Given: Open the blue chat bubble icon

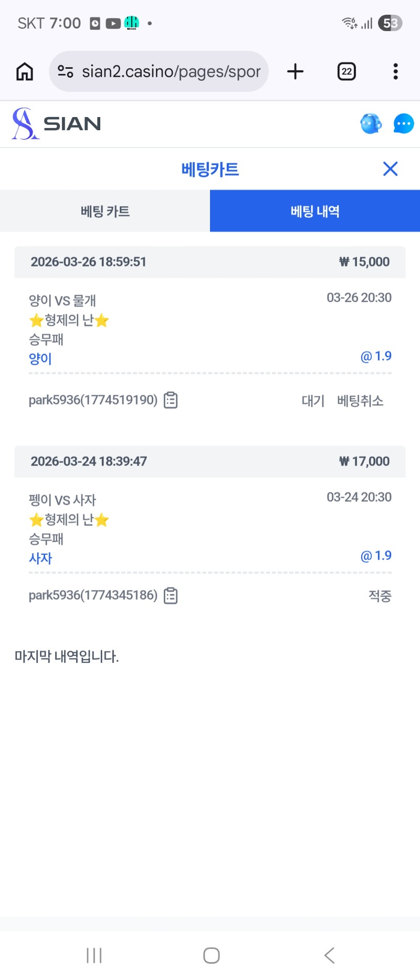Looking at the screenshot, I should (403, 124).
